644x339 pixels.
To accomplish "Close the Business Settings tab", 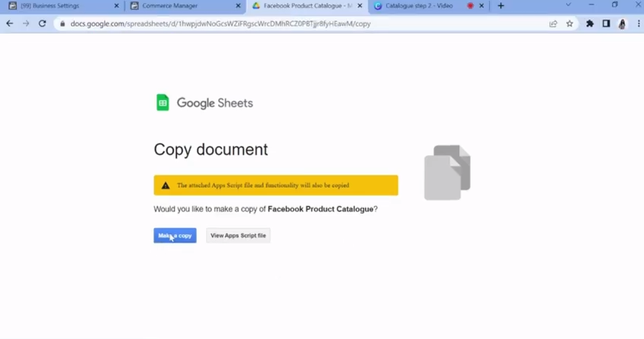I will [116, 6].
